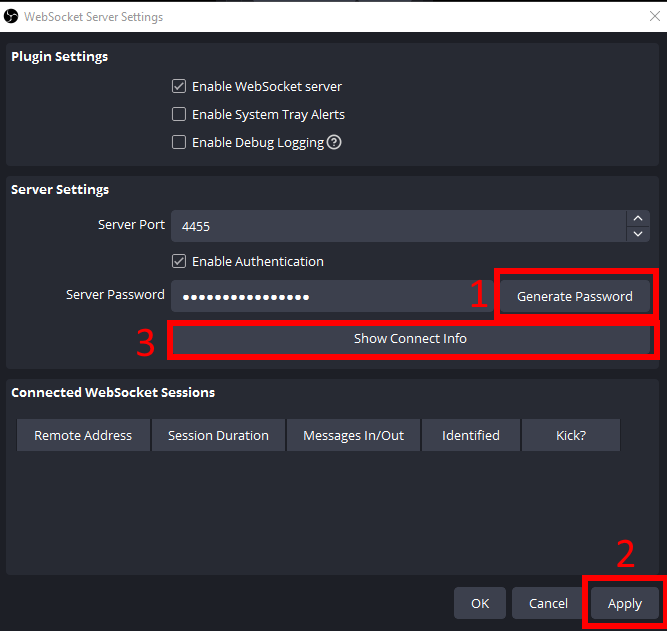
Task: Click the Kick? column header
Action: [x=570, y=436]
